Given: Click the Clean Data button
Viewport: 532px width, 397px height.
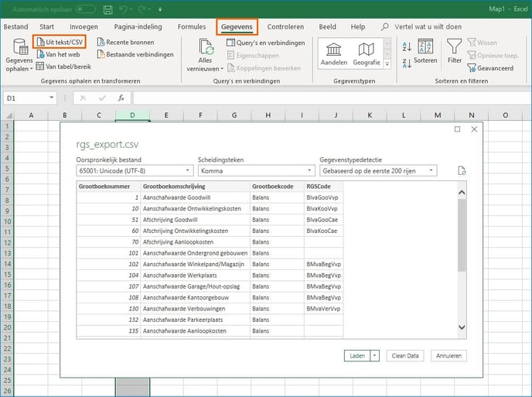Looking at the screenshot, I should coord(405,356).
